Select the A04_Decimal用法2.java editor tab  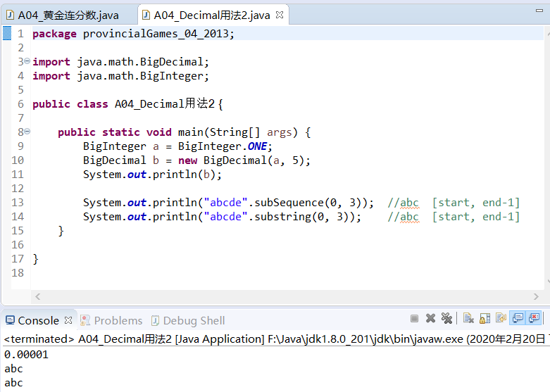click(x=212, y=15)
